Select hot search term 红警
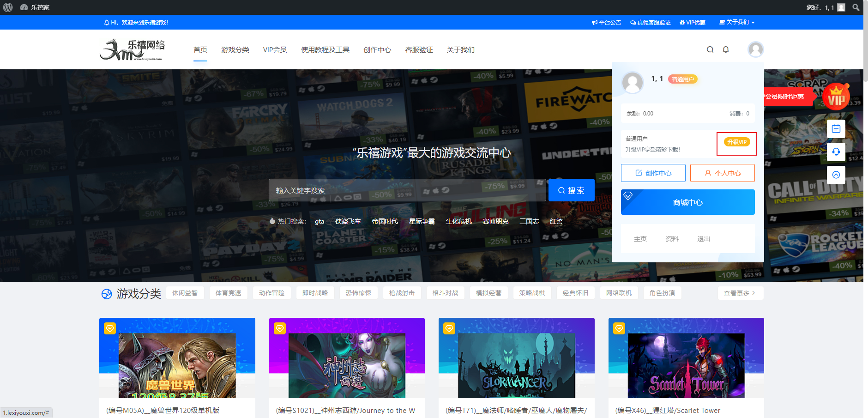This screenshot has width=868, height=418. pyautogui.click(x=556, y=221)
